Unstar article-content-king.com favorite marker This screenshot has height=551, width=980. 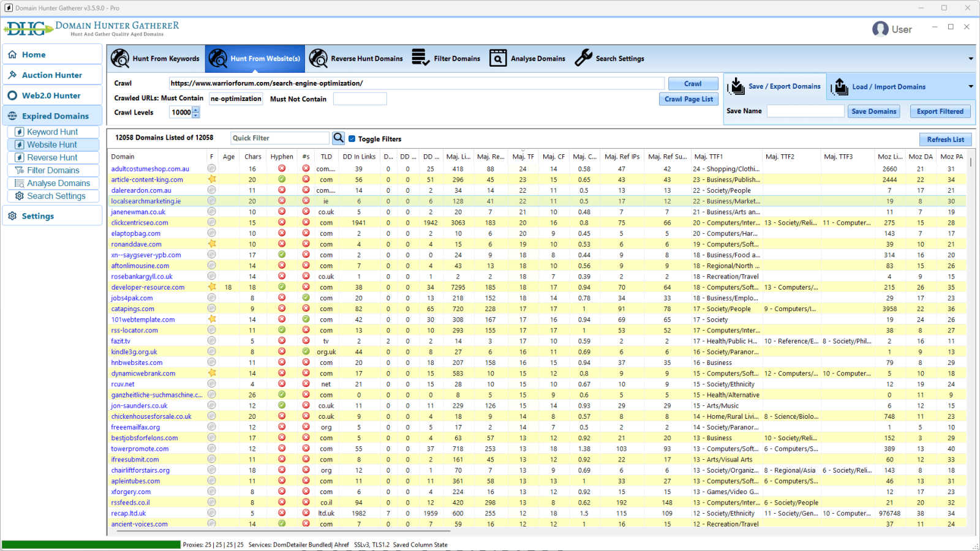(212, 179)
